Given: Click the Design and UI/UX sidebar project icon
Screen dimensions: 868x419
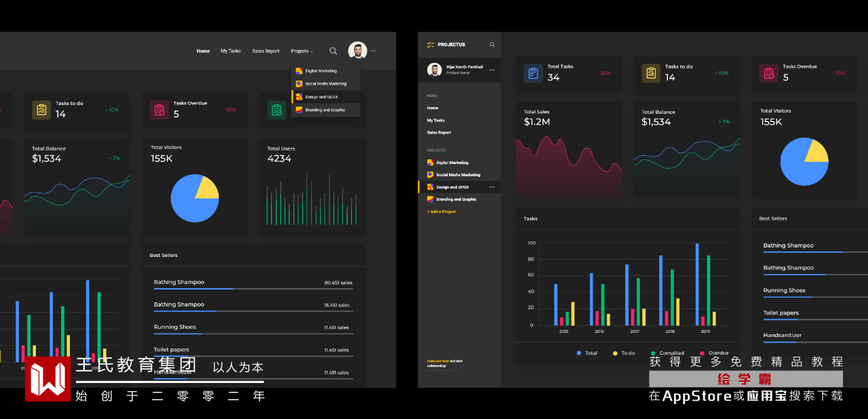Looking at the screenshot, I should (430, 187).
